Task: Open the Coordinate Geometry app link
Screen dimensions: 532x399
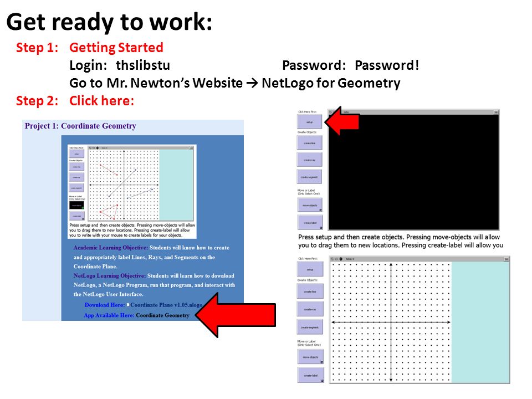Action: coord(162,315)
